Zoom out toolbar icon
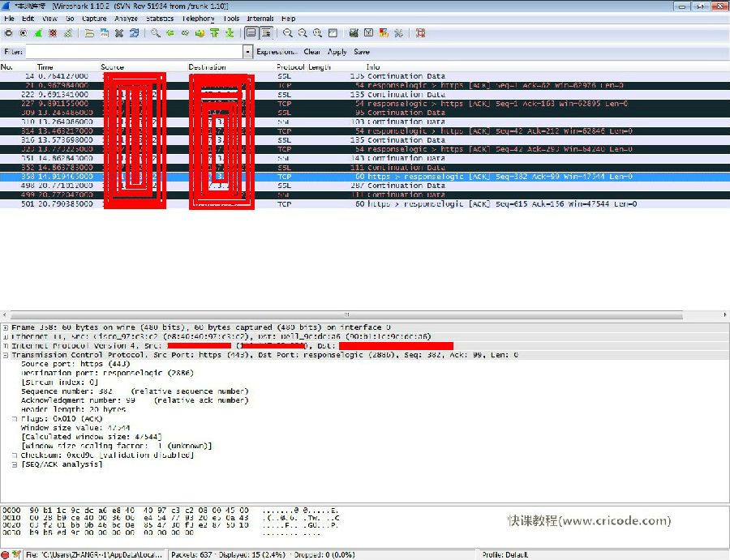 (x=303, y=33)
